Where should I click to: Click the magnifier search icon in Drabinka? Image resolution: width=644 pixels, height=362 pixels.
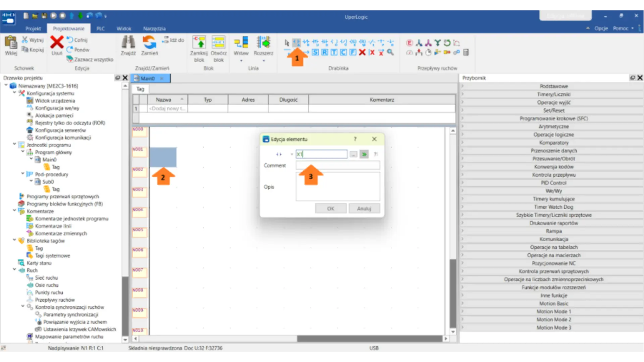(390, 52)
